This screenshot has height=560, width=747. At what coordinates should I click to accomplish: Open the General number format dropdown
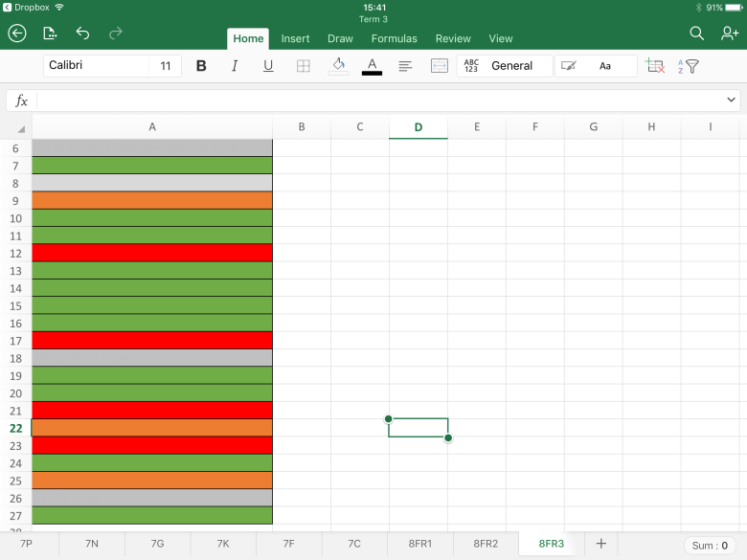[x=505, y=66]
